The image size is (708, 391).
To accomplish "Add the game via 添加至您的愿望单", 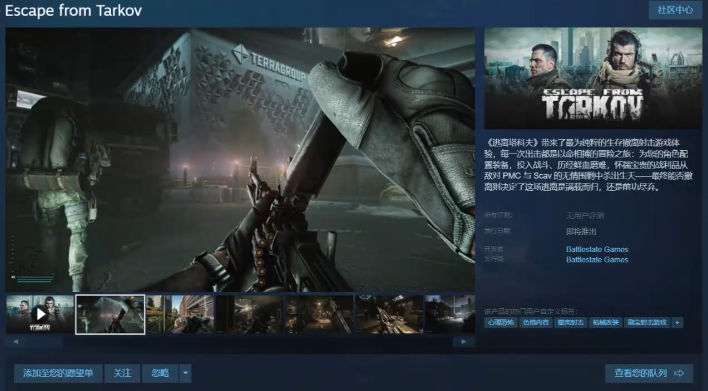I will (x=58, y=373).
